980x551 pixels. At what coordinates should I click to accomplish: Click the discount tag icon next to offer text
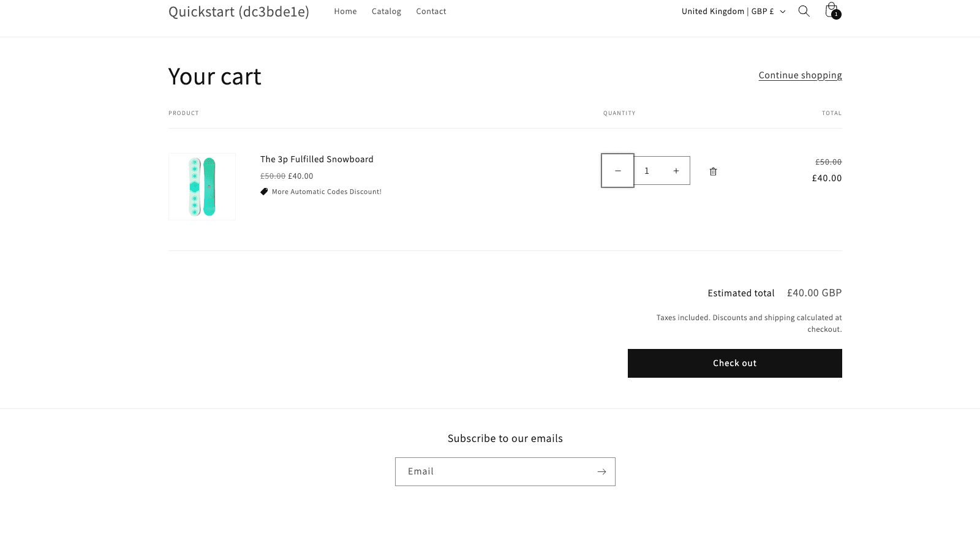pos(264,191)
